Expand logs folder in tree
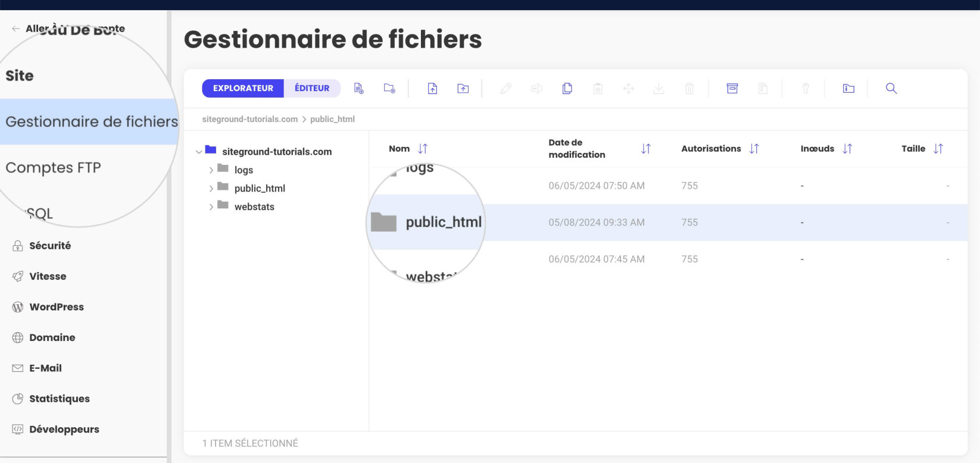Image resolution: width=980 pixels, height=463 pixels. pyautogui.click(x=211, y=170)
